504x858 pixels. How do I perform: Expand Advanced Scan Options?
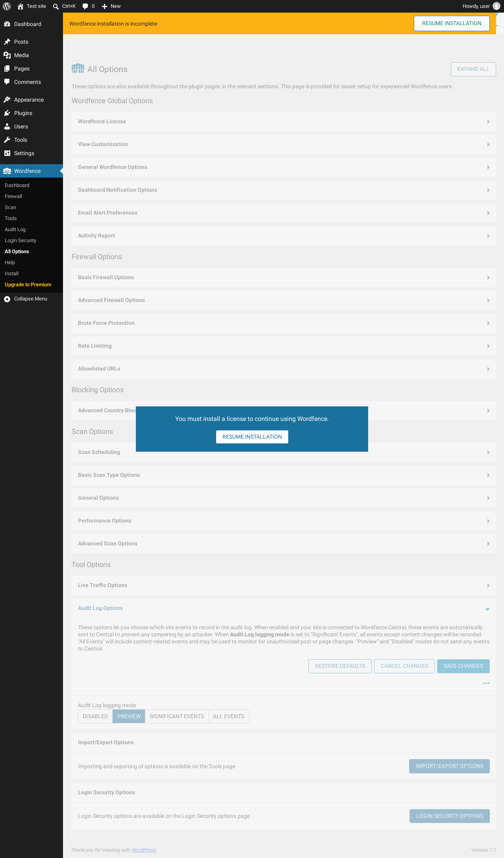click(283, 544)
